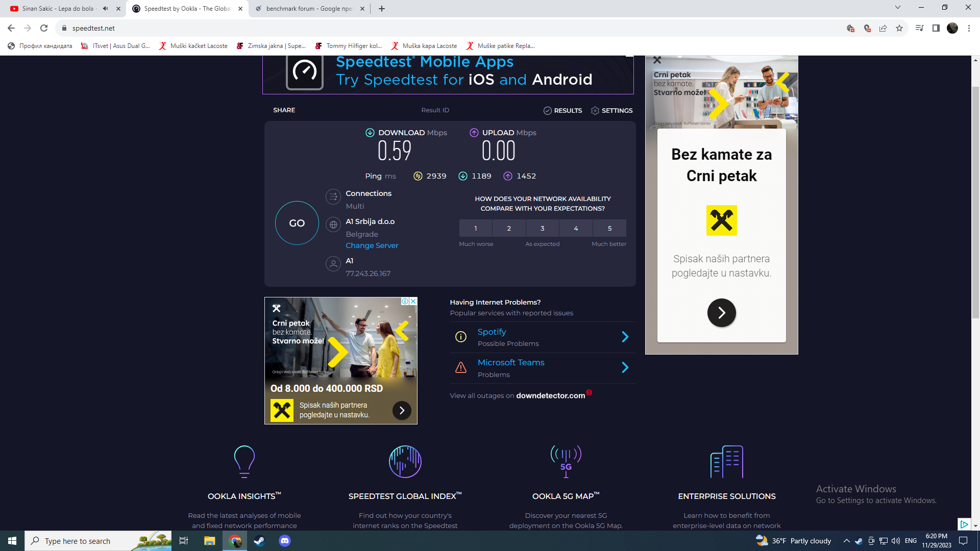
Task: Click arrow button in right sidebar ad
Action: [x=721, y=313]
